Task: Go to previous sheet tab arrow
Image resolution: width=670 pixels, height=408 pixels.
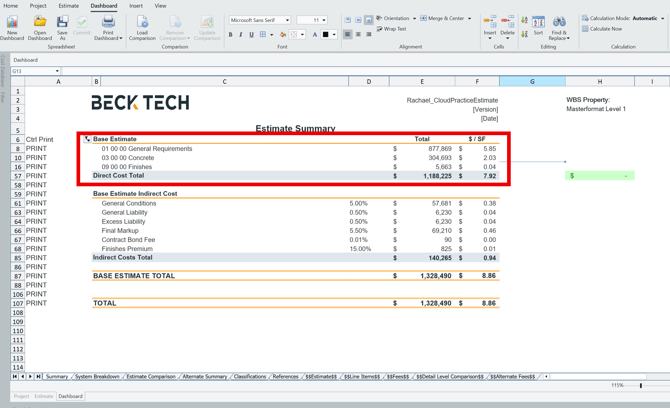Action: (23, 376)
